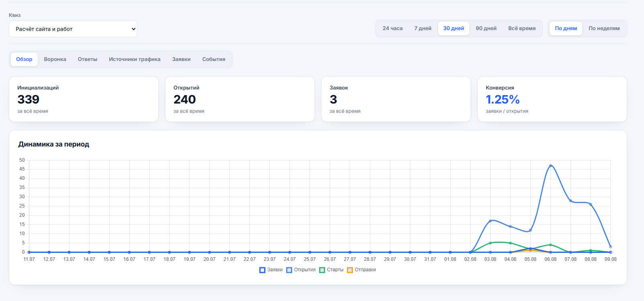Group the chart По дням
644x301 pixels.
pos(566,28)
